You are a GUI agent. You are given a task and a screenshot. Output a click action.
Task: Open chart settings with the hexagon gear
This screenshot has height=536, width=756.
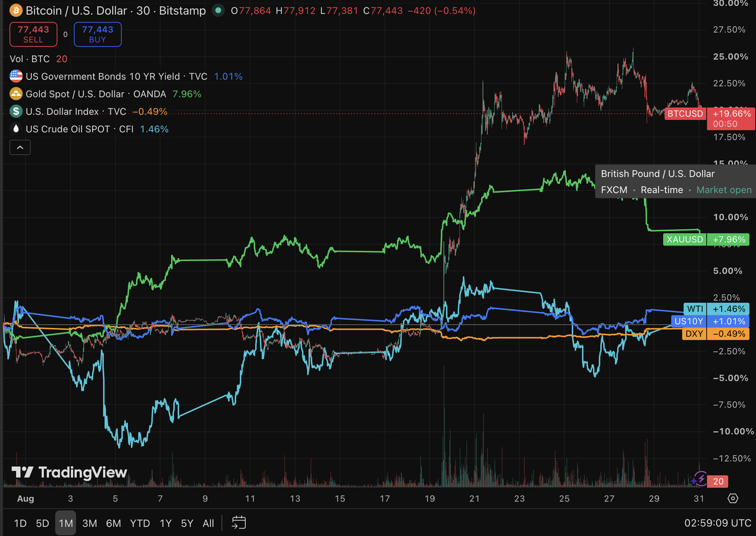tap(733, 498)
